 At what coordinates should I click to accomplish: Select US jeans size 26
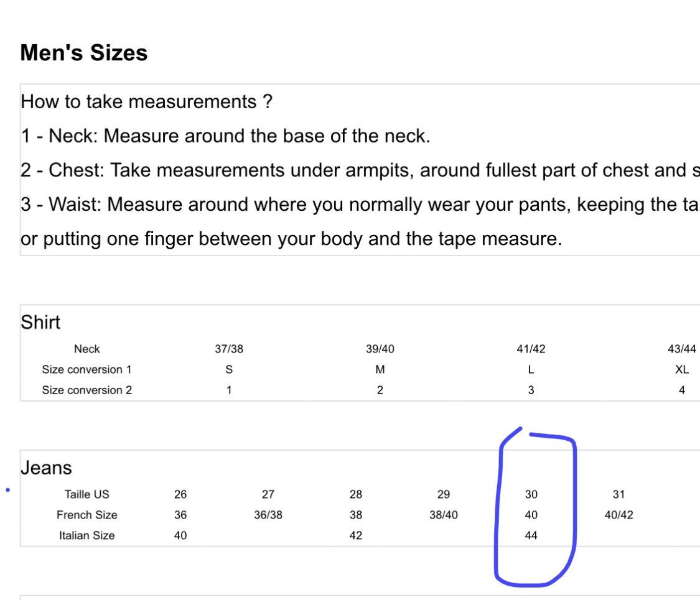pyautogui.click(x=180, y=494)
